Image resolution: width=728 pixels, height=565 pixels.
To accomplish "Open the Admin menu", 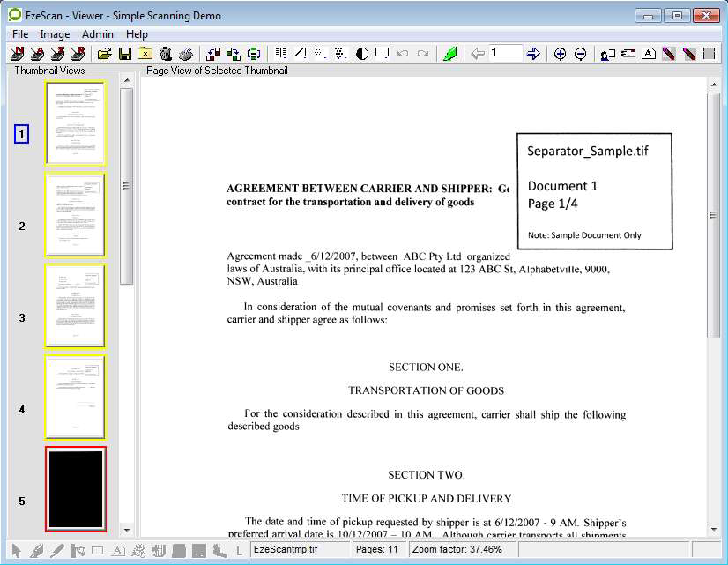I will coord(98,34).
